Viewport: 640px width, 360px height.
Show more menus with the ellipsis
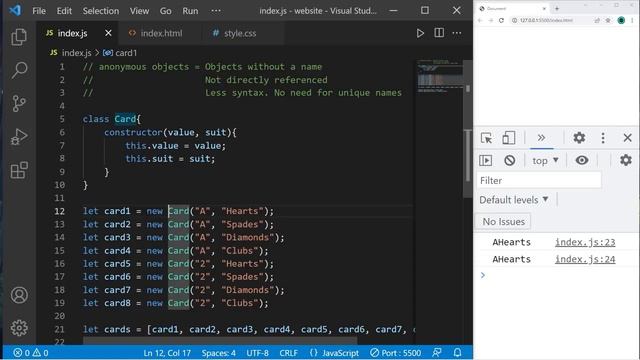coord(216,11)
